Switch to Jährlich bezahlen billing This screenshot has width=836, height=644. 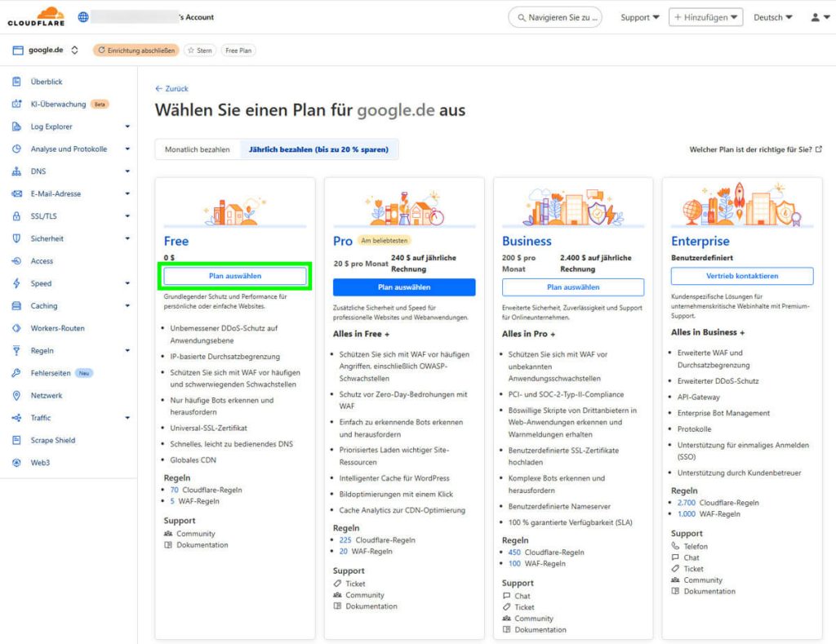pyautogui.click(x=319, y=149)
